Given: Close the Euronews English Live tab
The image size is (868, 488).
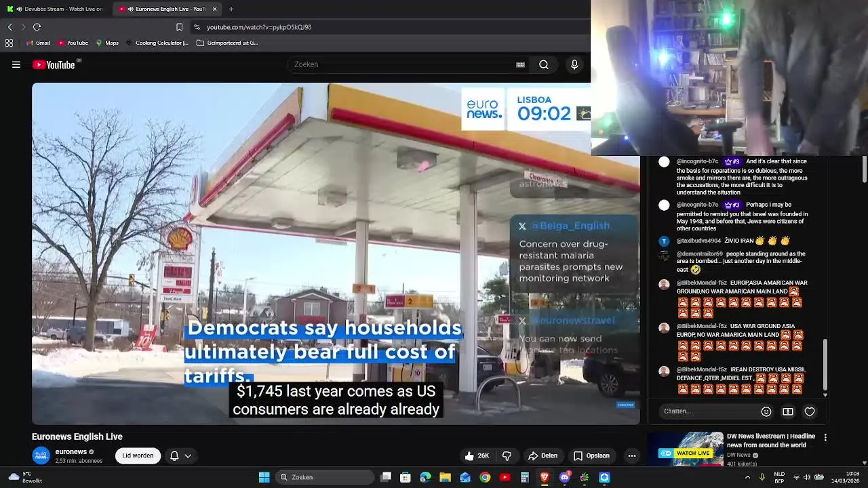Looking at the screenshot, I should [x=214, y=9].
